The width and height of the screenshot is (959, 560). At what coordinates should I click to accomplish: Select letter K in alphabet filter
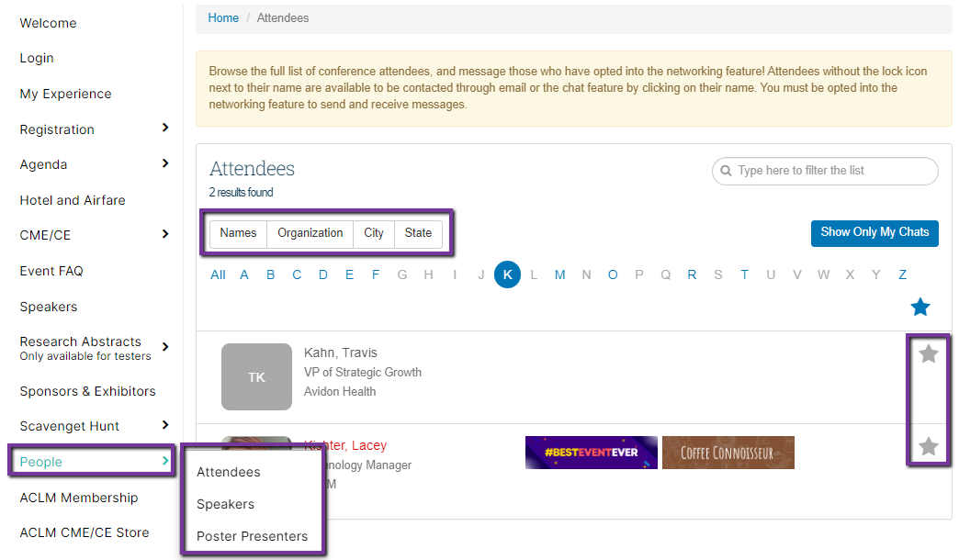pyautogui.click(x=507, y=274)
